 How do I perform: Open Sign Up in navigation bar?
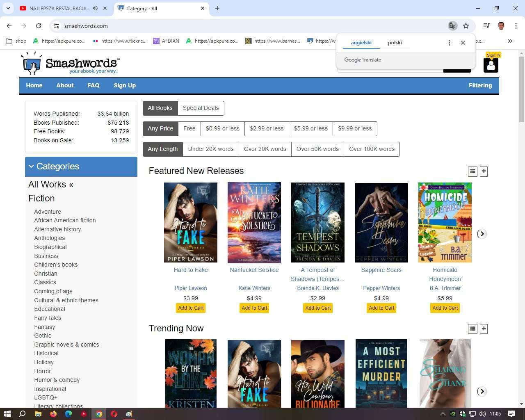[x=125, y=85]
